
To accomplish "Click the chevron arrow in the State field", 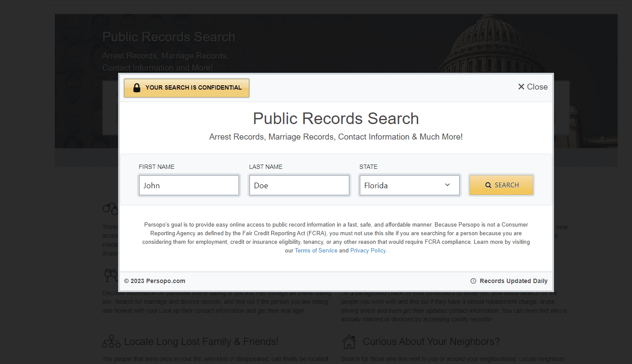I will click(x=447, y=185).
